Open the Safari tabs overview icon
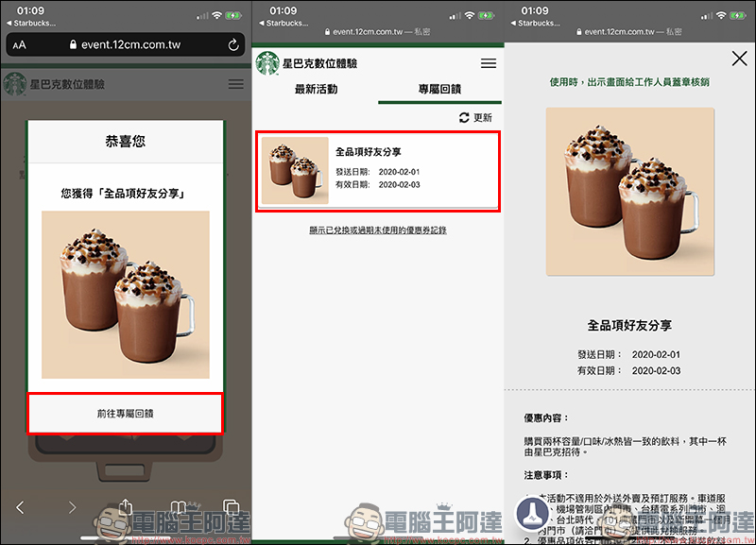The width and height of the screenshot is (756, 545). [230, 508]
